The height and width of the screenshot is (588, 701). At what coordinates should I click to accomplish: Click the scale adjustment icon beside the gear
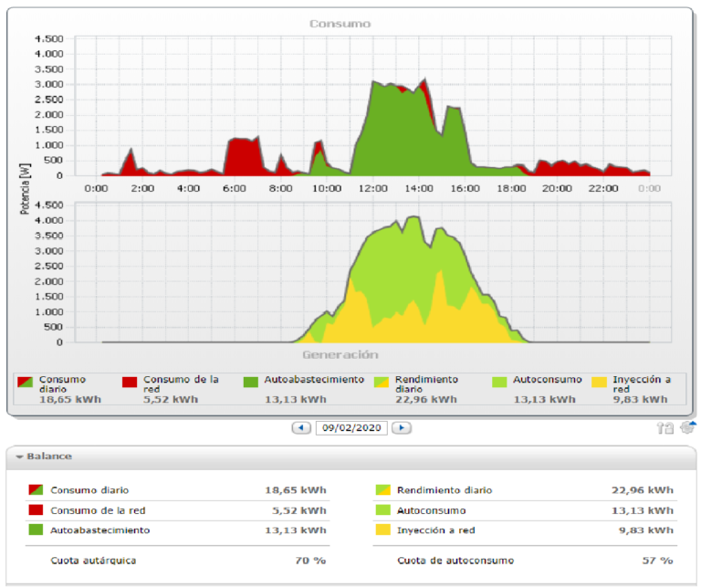[665, 427]
